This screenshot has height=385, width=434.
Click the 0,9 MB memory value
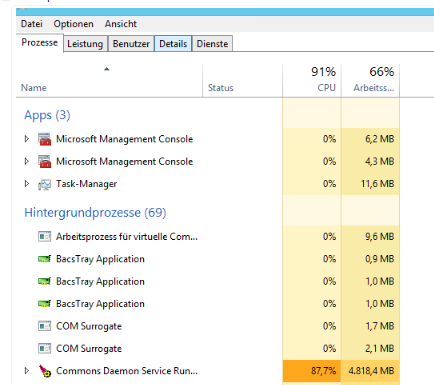[380, 259]
